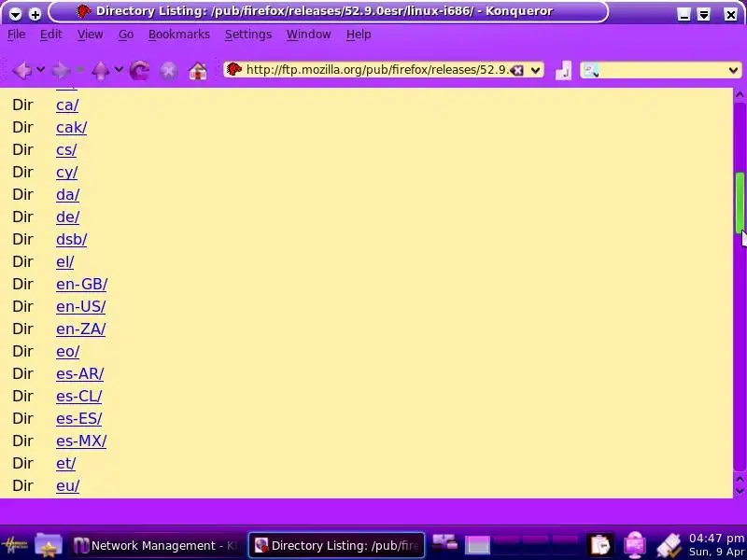Open the el/ directory link

pyautogui.click(x=64, y=261)
